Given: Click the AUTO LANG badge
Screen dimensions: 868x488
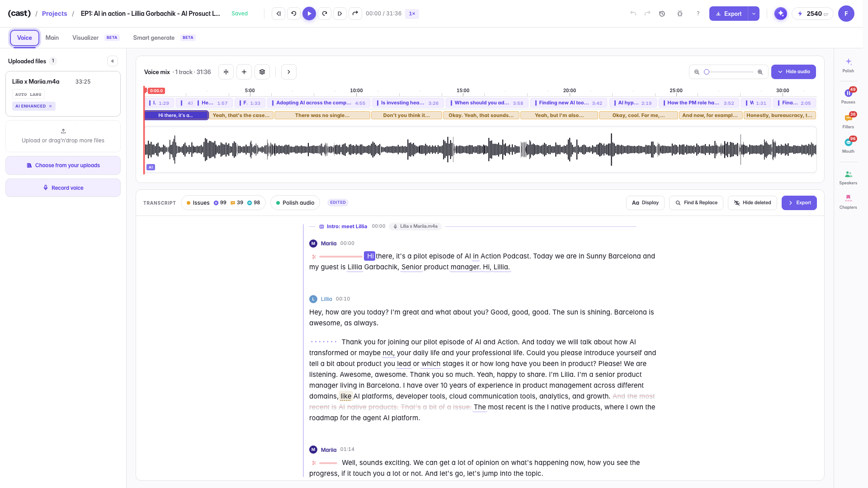Looking at the screenshot, I should (x=28, y=94).
